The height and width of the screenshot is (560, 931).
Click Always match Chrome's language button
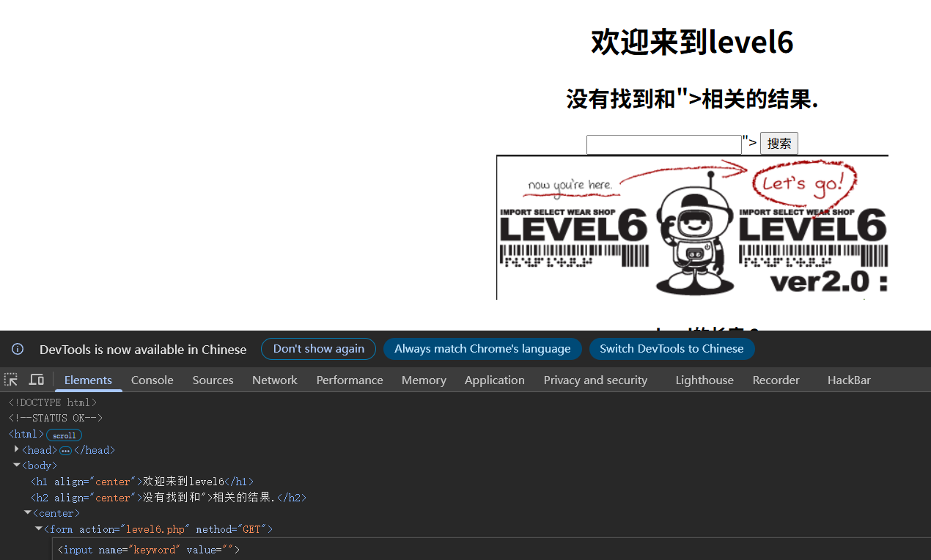pos(482,349)
